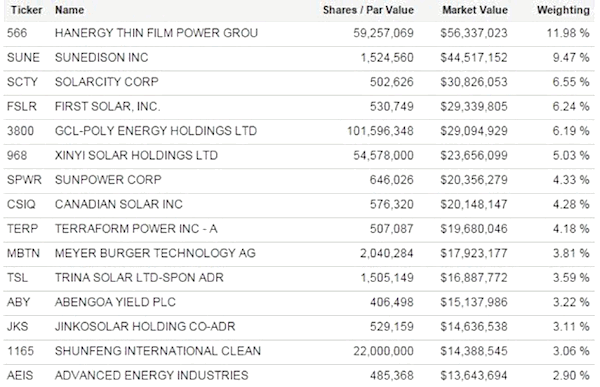Select CANADIAN SOLAR INC name
The width and height of the screenshot is (600, 387).
(119, 204)
